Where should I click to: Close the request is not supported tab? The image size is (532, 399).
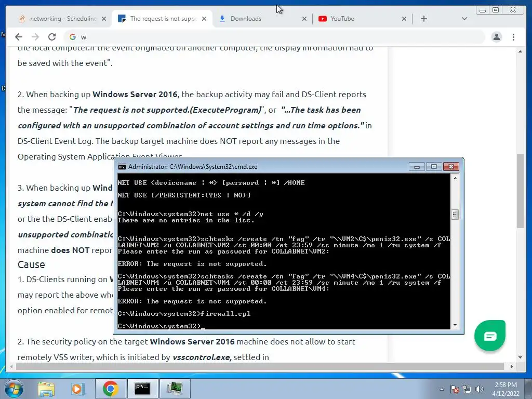pos(204,19)
